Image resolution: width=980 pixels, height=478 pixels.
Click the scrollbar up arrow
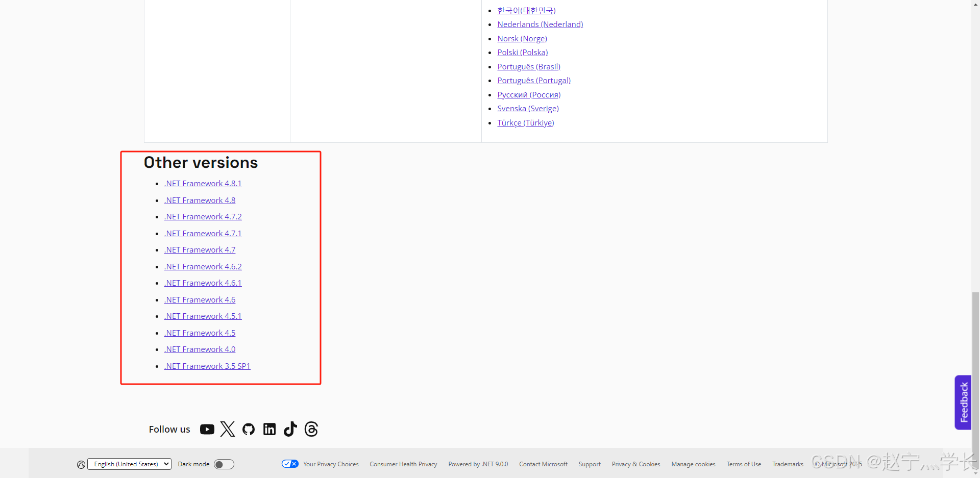click(x=976, y=4)
